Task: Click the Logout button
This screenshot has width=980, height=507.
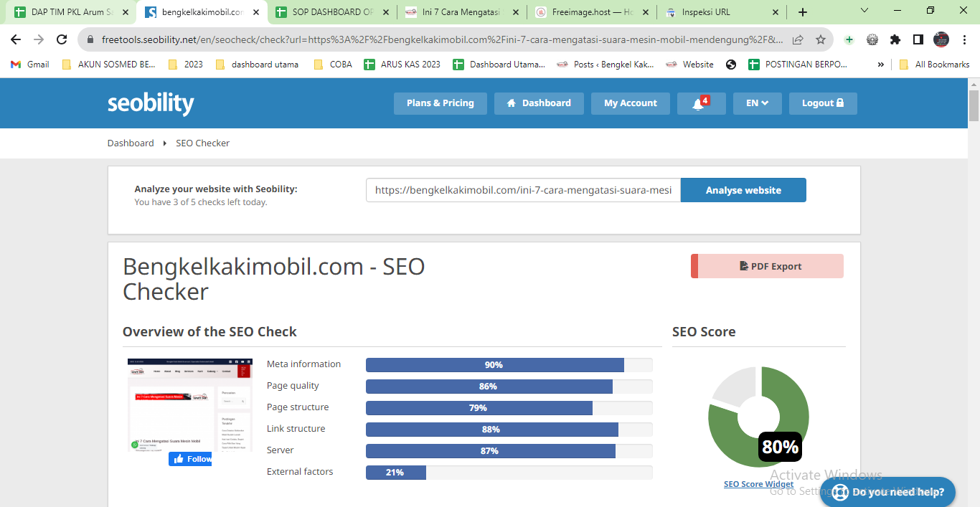Action: (x=823, y=103)
